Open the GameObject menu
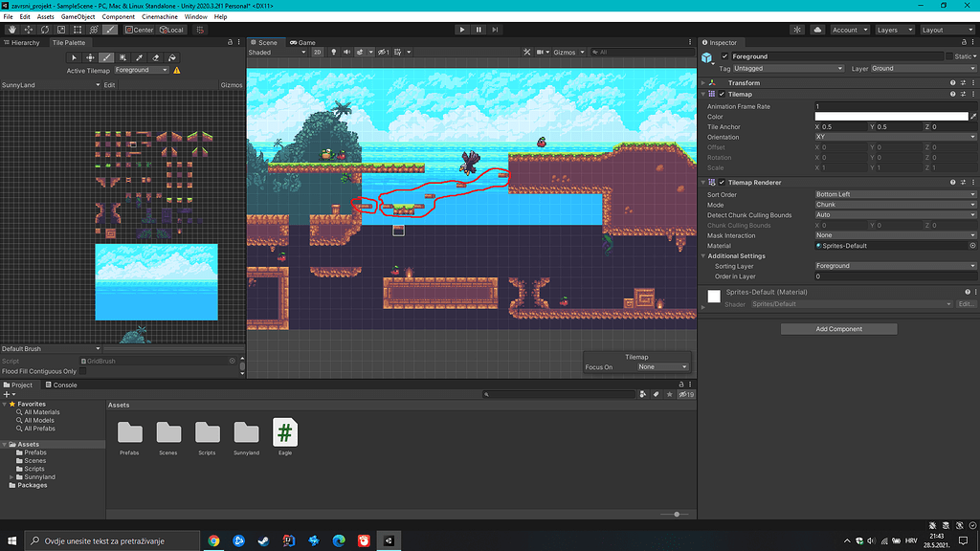The image size is (980, 551). point(79,16)
